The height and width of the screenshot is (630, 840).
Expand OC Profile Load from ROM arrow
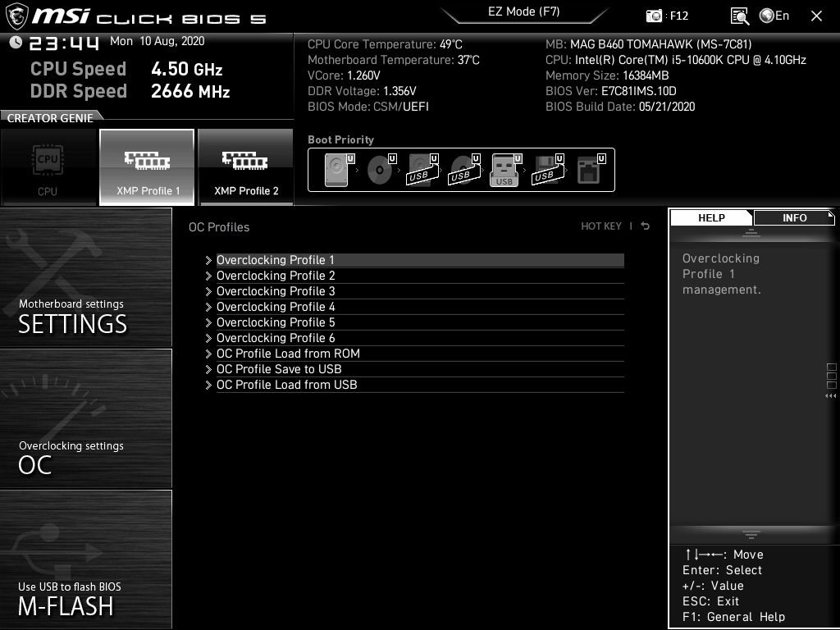click(208, 354)
